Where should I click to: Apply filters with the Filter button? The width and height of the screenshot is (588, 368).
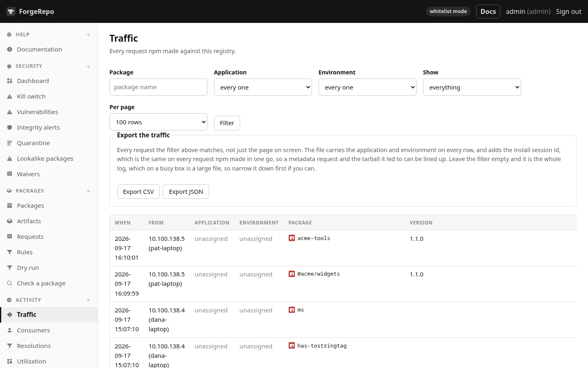[x=227, y=123]
